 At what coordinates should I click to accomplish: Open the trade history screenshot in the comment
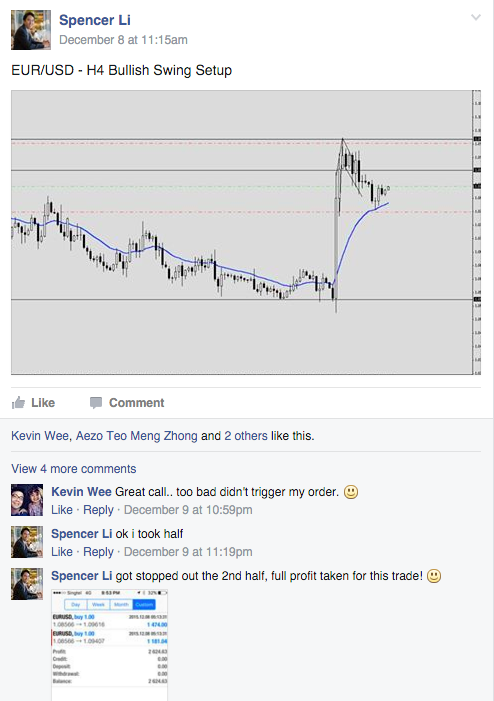tap(110, 645)
